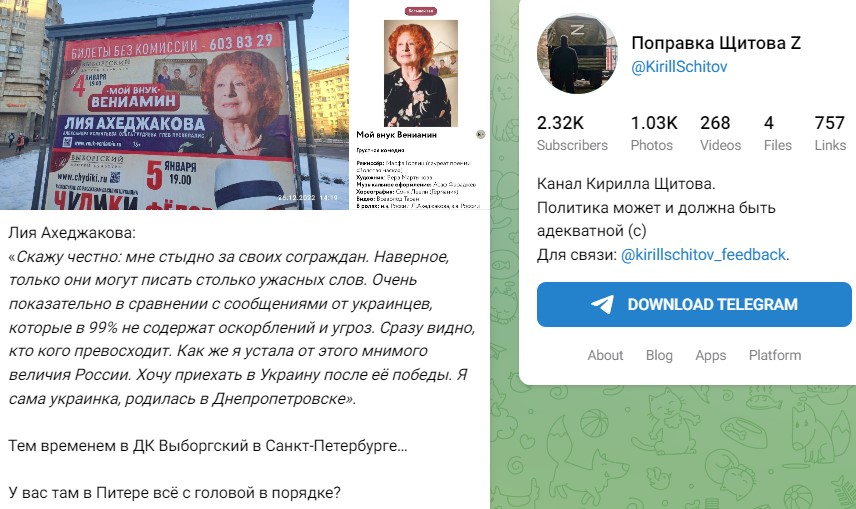Screen dimensions: 856x509
Task: Switch to the 268 Videos section
Action: point(720,133)
